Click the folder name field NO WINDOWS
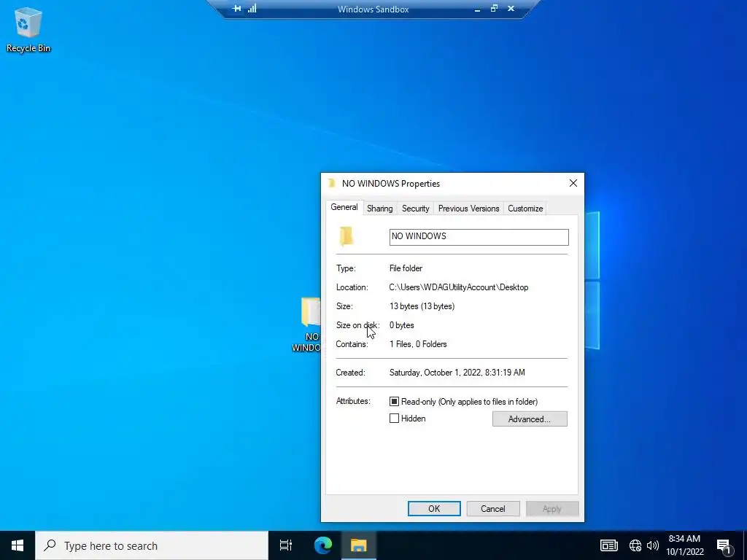 (479, 237)
